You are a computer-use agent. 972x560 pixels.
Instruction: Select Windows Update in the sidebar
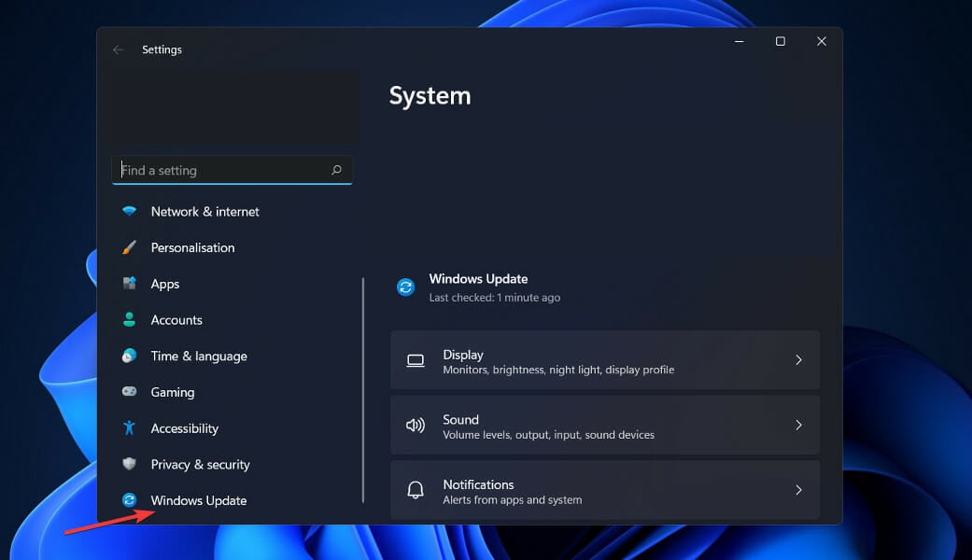(x=198, y=500)
